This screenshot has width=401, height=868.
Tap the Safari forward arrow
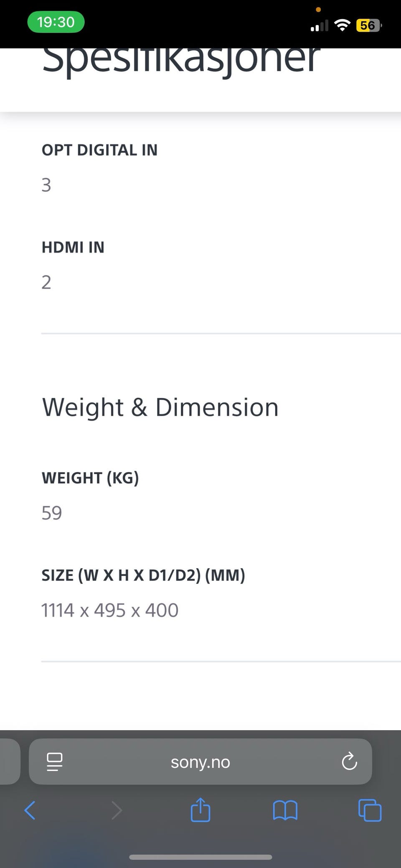tap(117, 811)
